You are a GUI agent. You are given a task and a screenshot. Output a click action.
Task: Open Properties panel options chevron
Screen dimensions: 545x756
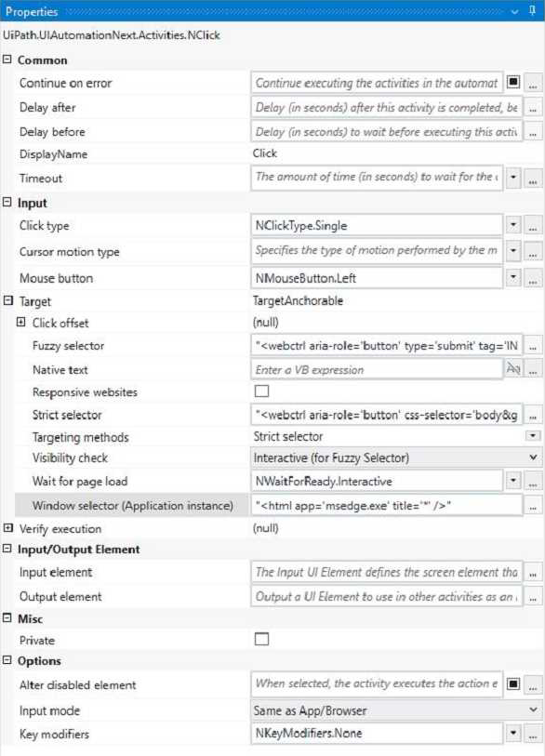point(514,11)
